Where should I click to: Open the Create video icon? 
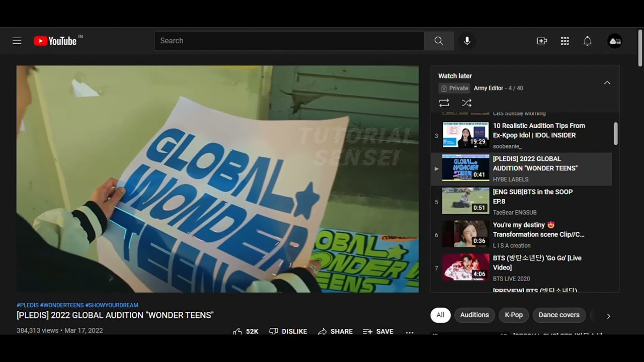pyautogui.click(x=542, y=41)
